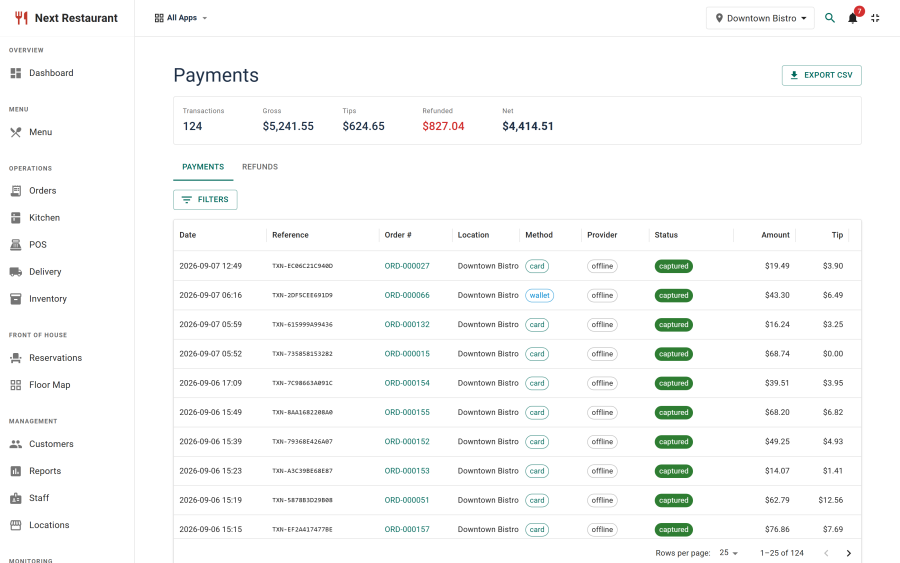The width and height of the screenshot is (900, 563).
Task: Click the download icon in Export CSV
Action: [x=794, y=75]
